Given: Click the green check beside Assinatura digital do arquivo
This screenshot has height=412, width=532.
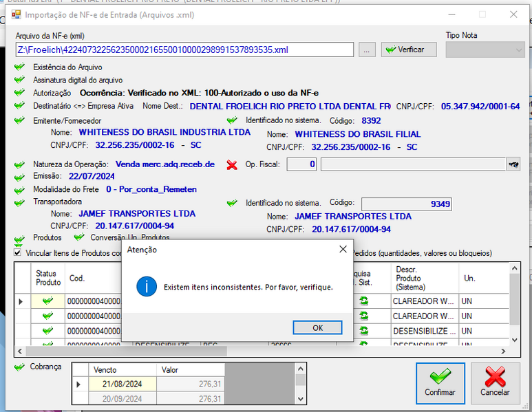Looking at the screenshot, I should [x=20, y=80].
